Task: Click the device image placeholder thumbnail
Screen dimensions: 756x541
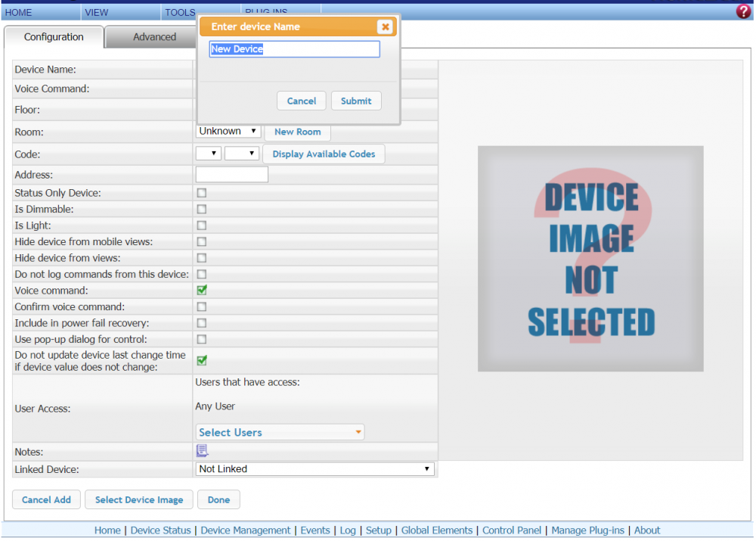Action: pyautogui.click(x=590, y=259)
